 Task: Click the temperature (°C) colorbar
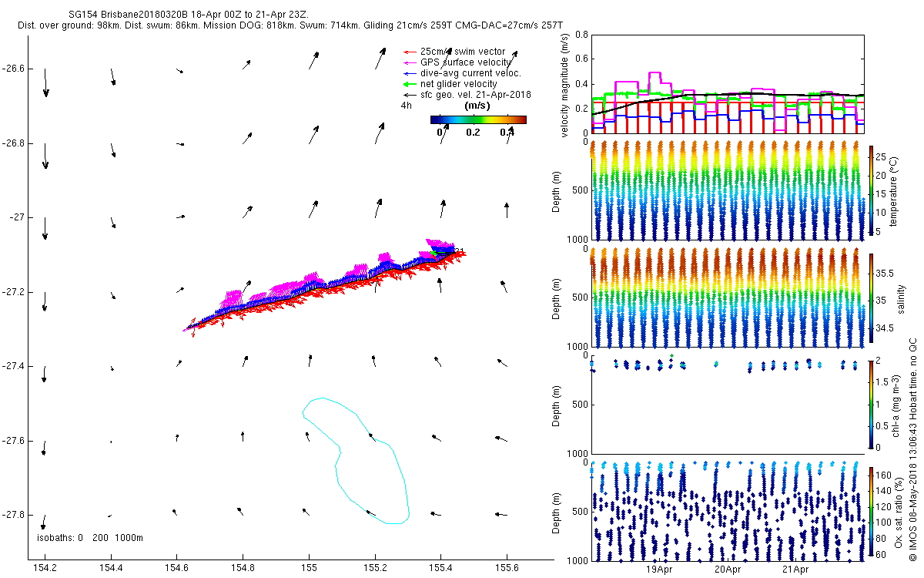coord(872,189)
